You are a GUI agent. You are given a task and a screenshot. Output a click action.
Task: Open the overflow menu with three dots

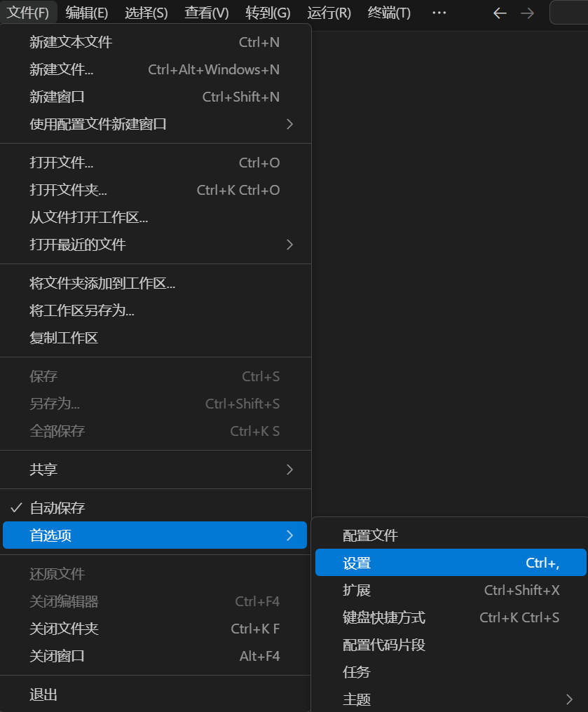tap(439, 13)
